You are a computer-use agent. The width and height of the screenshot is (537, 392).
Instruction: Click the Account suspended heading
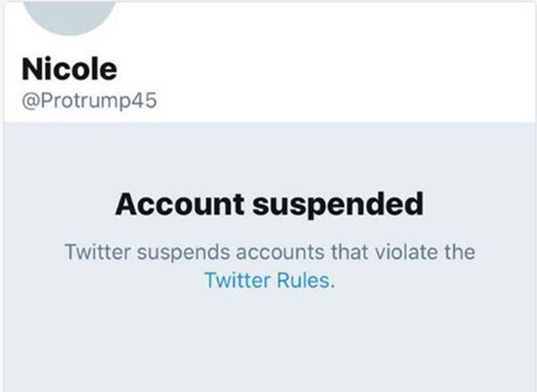[x=269, y=205]
